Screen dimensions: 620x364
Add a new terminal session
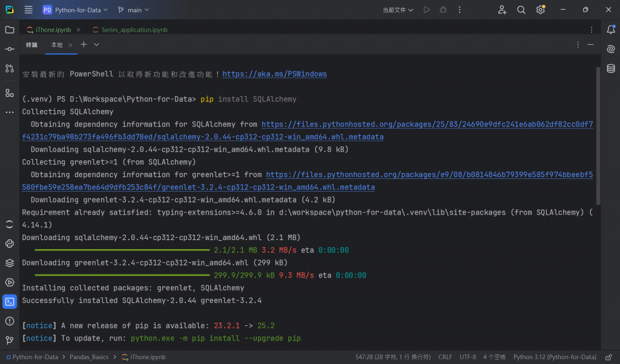click(x=84, y=45)
